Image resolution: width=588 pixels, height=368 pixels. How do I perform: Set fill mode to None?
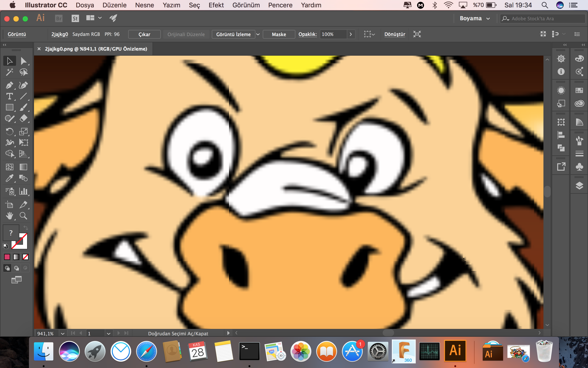click(x=25, y=257)
